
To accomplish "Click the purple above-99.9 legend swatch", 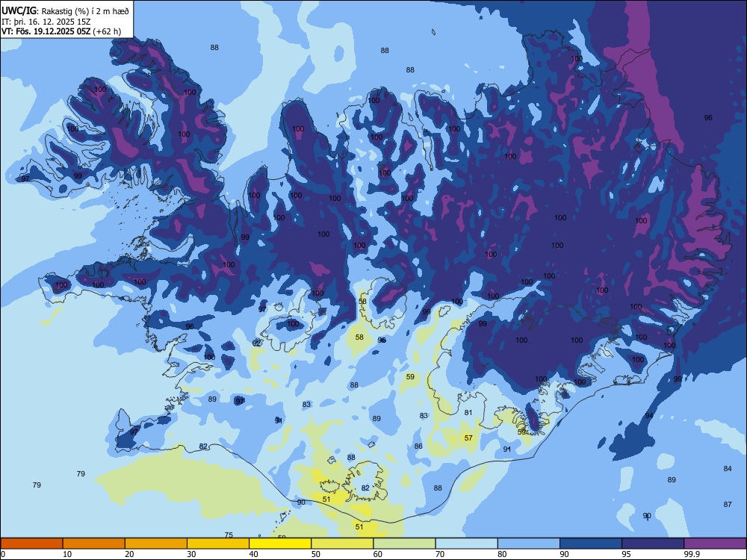I will pyautogui.click(x=715, y=544).
